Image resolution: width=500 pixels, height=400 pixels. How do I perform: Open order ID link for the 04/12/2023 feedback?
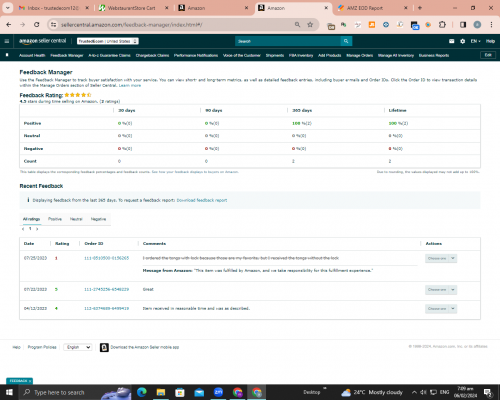point(106,309)
